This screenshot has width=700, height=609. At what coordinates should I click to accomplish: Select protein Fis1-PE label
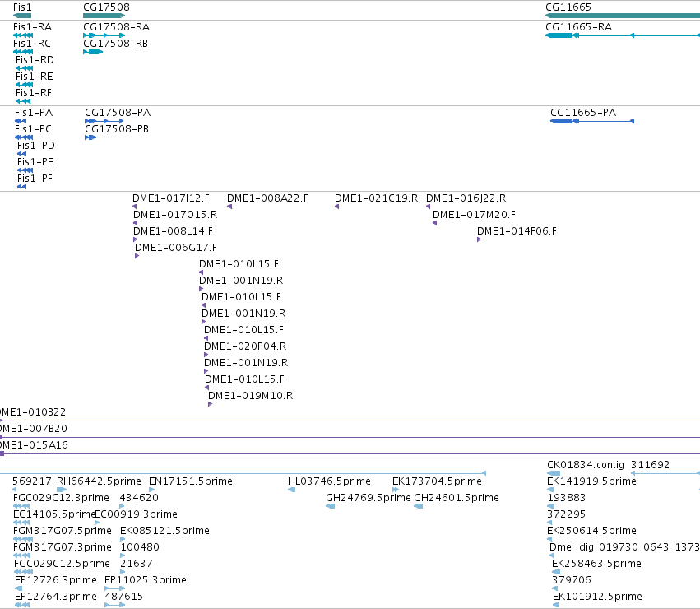click(x=35, y=162)
